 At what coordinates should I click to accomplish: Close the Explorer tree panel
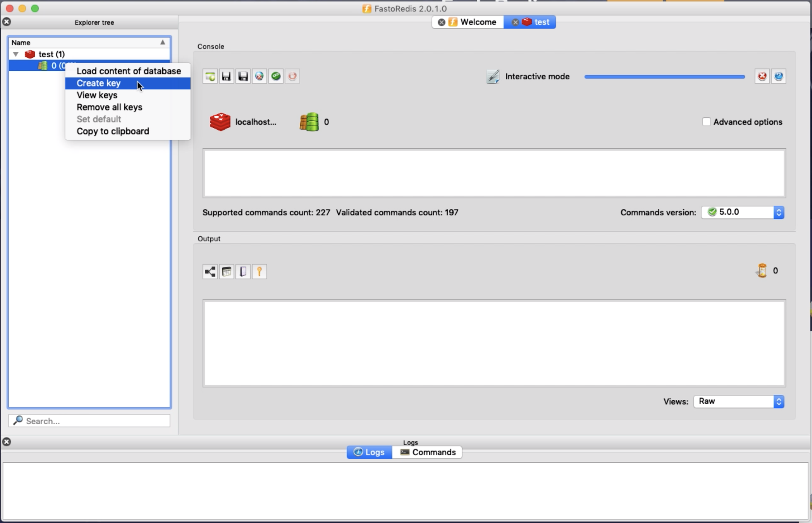coord(7,22)
